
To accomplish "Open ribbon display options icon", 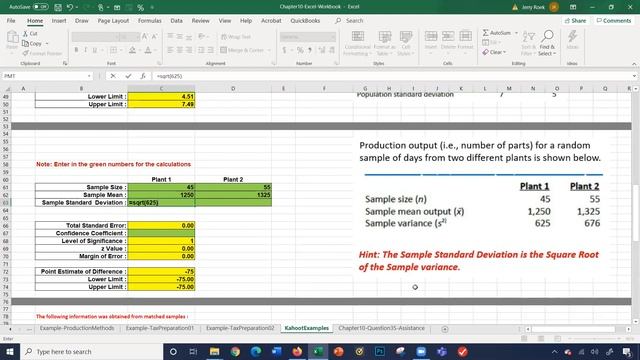I will coord(573,7).
